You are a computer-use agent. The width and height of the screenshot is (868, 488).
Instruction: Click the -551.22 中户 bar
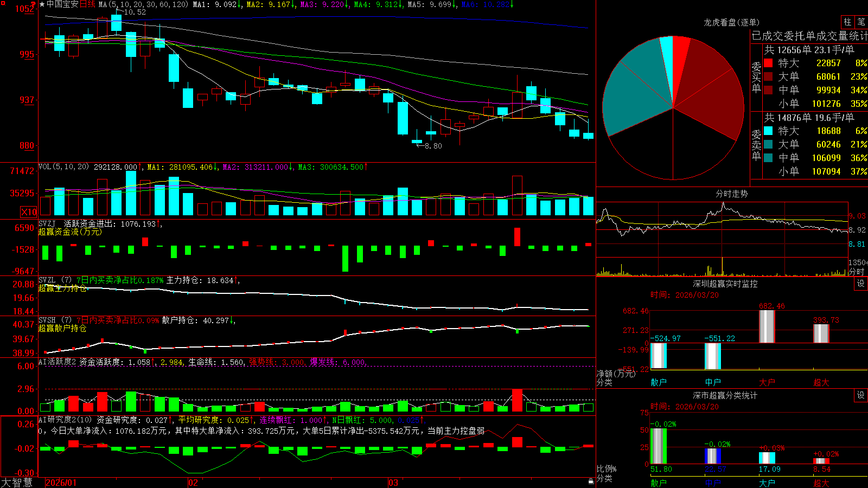click(x=713, y=356)
